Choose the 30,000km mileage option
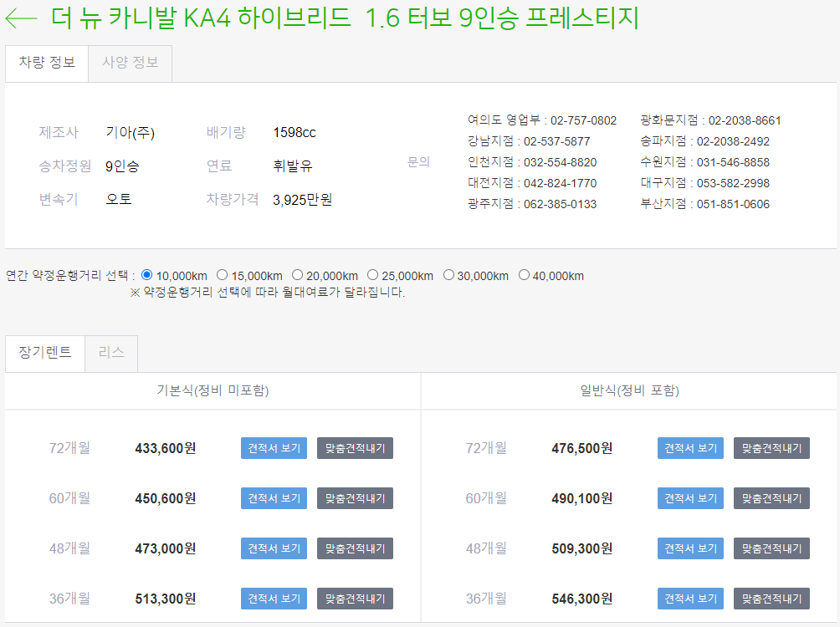The height and width of the screenshot is (627, 840). pos(448,275)
